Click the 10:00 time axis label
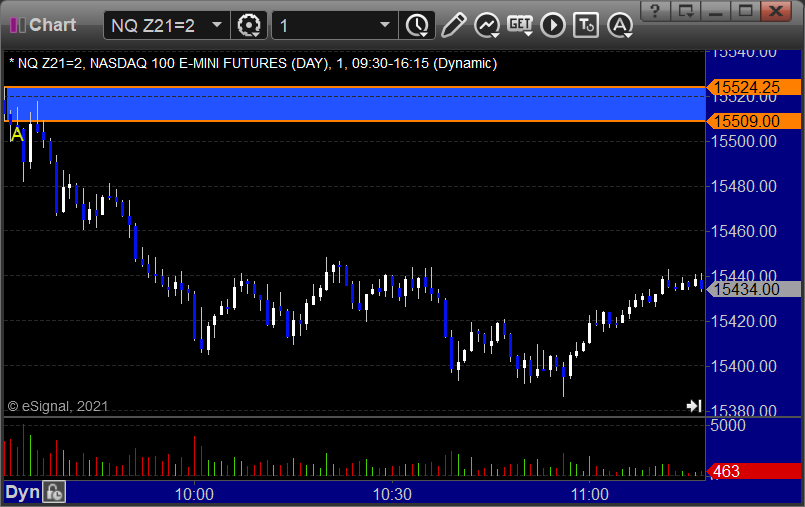805x507 pixels. pos(194,494)
